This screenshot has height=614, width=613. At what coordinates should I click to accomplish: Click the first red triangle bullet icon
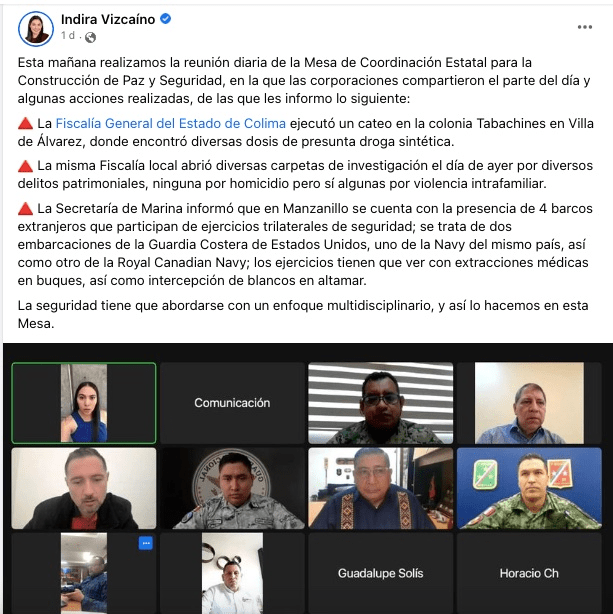coord(25,124)
